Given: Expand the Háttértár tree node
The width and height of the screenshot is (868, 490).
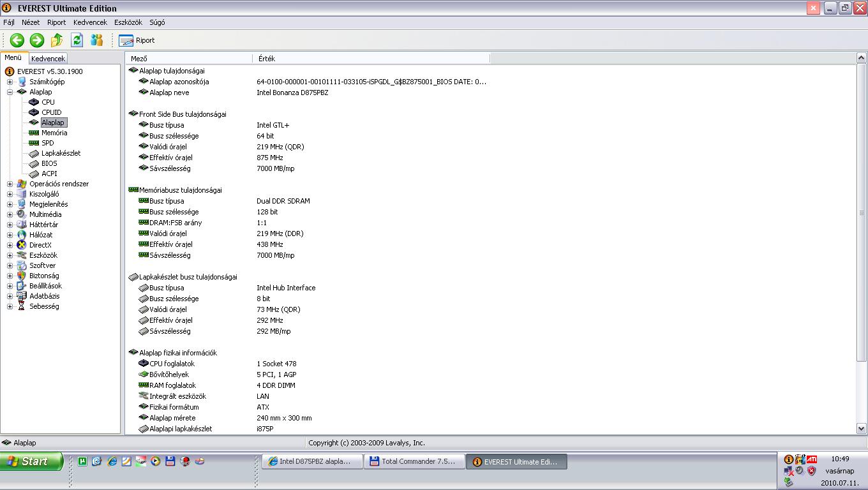Looking at the screenshot, I should (x=10, y=225).
